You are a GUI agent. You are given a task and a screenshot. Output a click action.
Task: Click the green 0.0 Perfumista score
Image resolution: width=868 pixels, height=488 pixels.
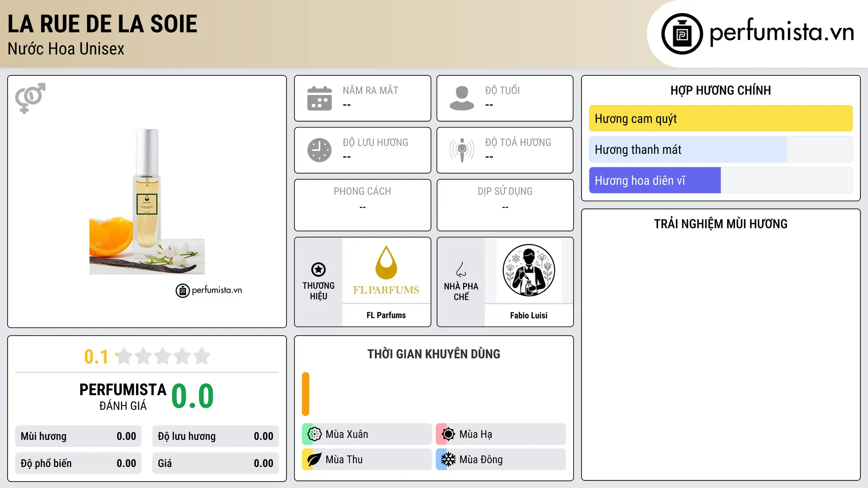point(192,396)
